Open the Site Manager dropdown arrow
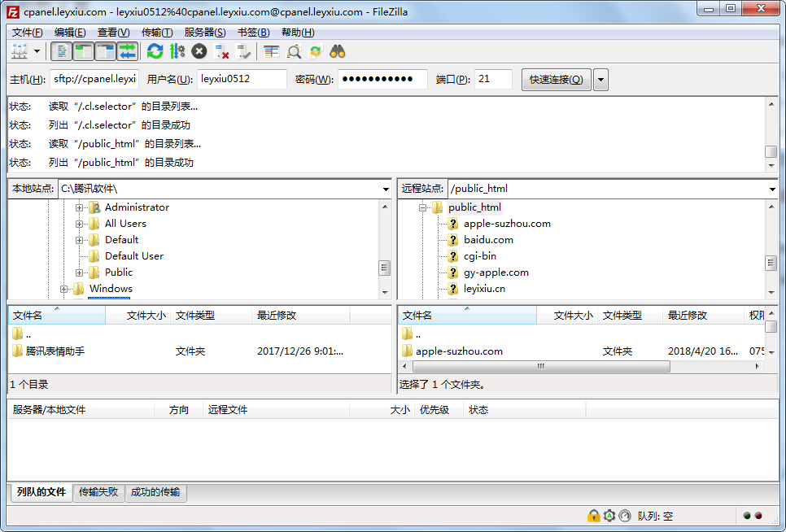Viewport: 786px width, 532px height. (x=37, y=51)
